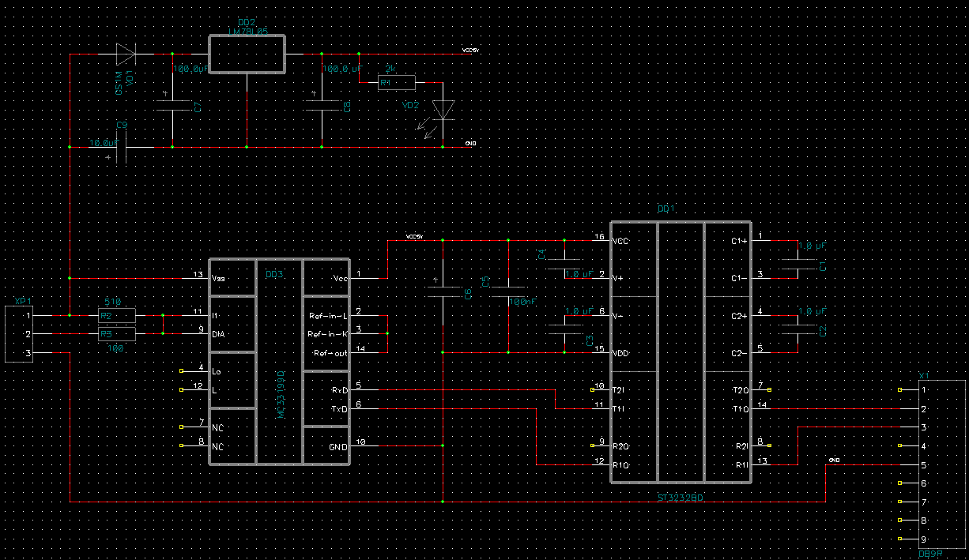The width and height of the screenshot is (969, 560).
Task: Select resistor R3 symbol
Action: click(x=117, y=334)
